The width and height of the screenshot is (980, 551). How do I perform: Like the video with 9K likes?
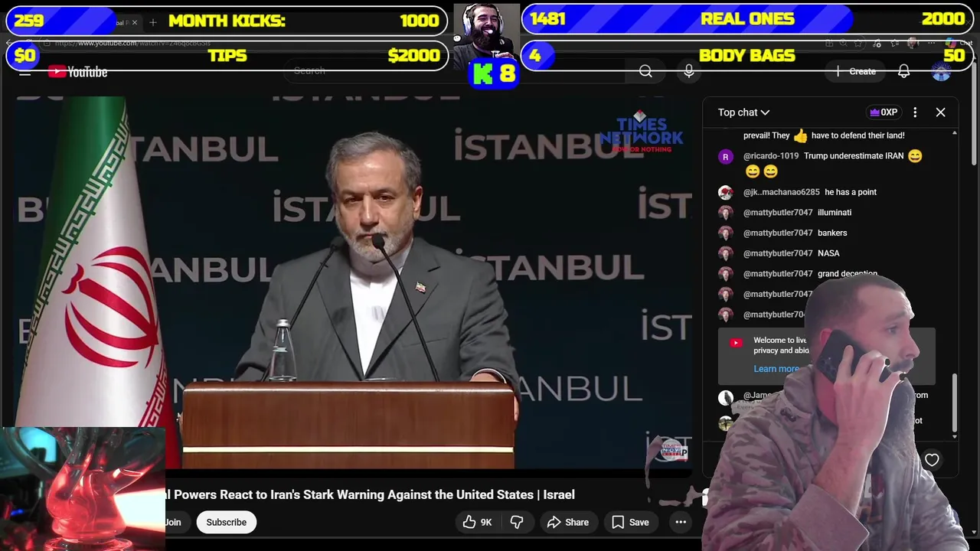[477, 522]
